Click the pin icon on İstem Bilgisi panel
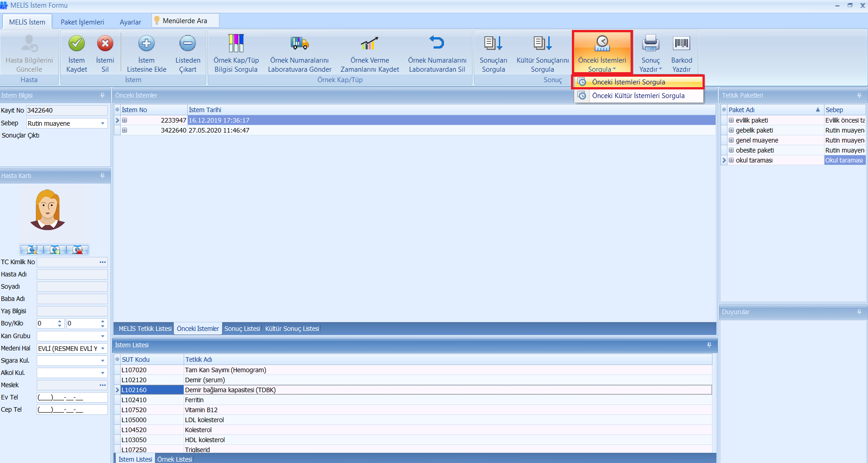868x463 pixels. [102, 95]
